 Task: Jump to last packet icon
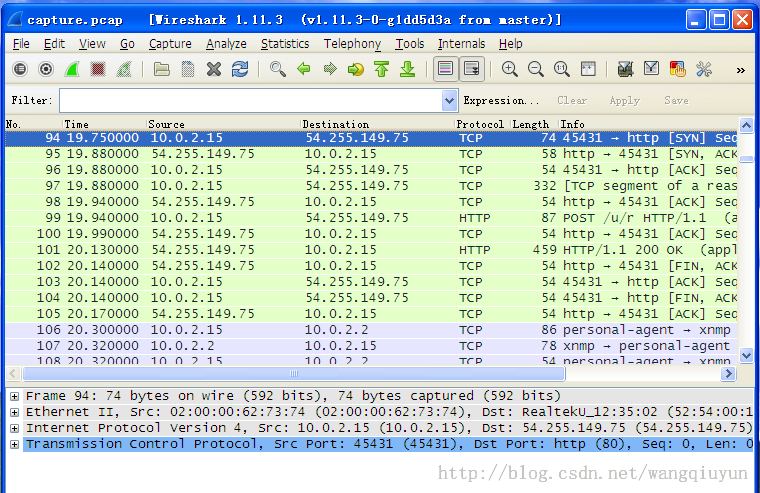click(x=408, y=69)
